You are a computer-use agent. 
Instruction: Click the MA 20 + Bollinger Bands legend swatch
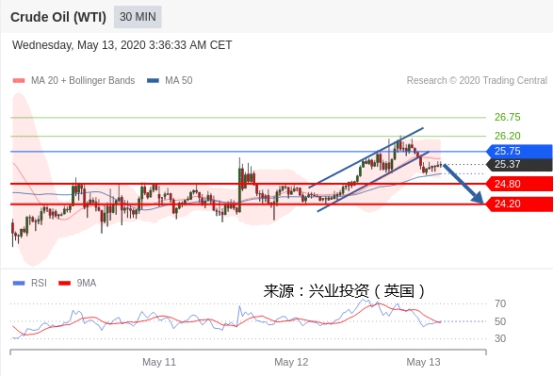click(x=19, y=81)
